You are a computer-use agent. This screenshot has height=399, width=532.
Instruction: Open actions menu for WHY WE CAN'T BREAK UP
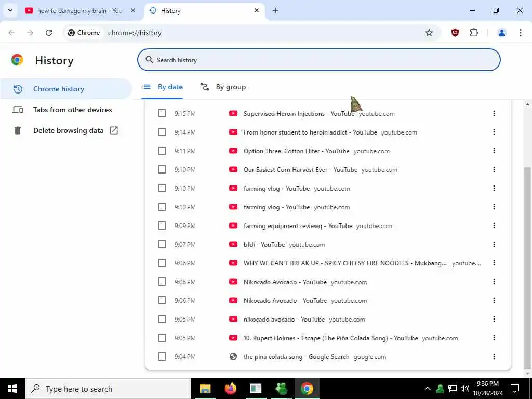pyautogui.click(x=494, y=263)
